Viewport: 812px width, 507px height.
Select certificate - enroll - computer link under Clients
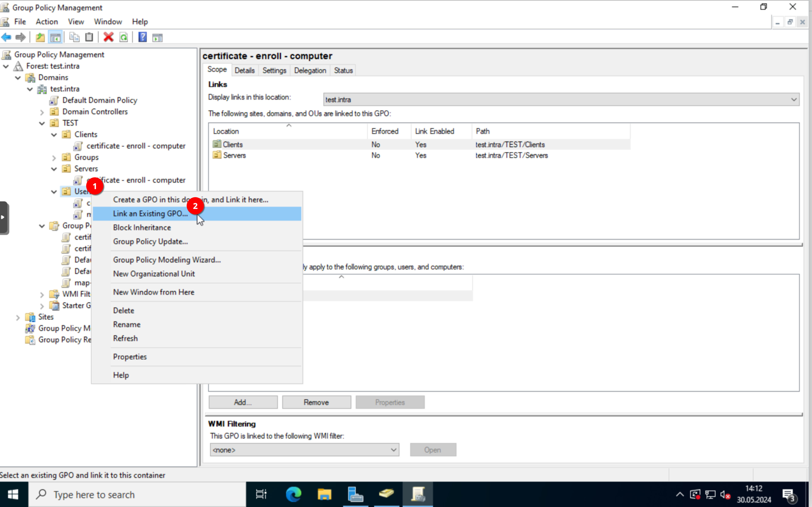tap(136, 146)
